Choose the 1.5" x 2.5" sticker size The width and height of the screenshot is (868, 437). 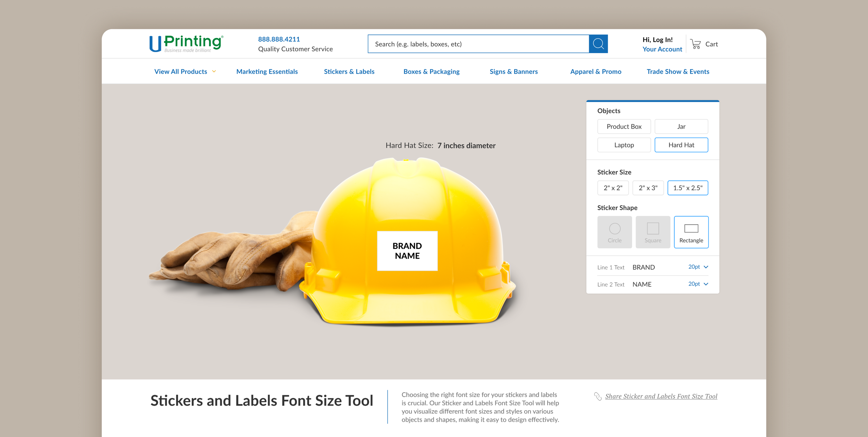[687, 188]
